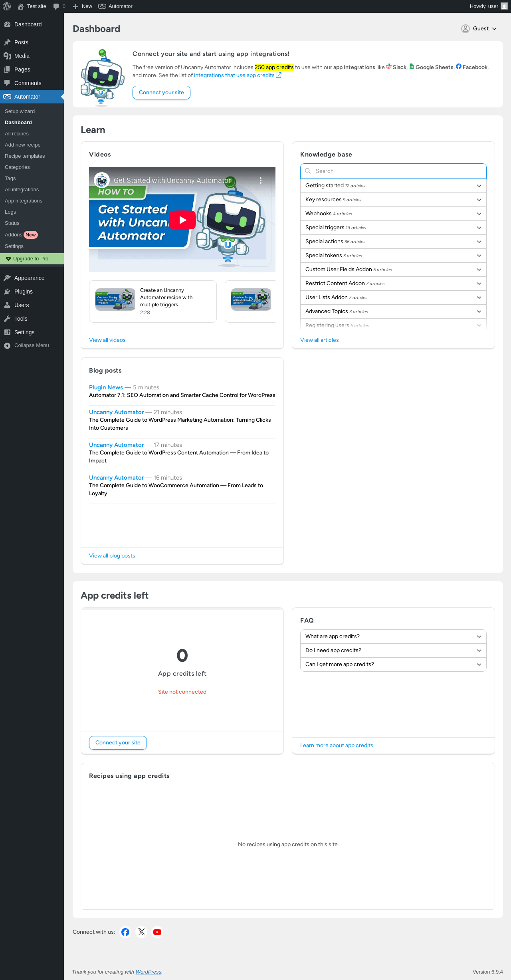Click the sidebar Settings sliders icon
This screenshot has height=980, width=511.
click(7, 332)
